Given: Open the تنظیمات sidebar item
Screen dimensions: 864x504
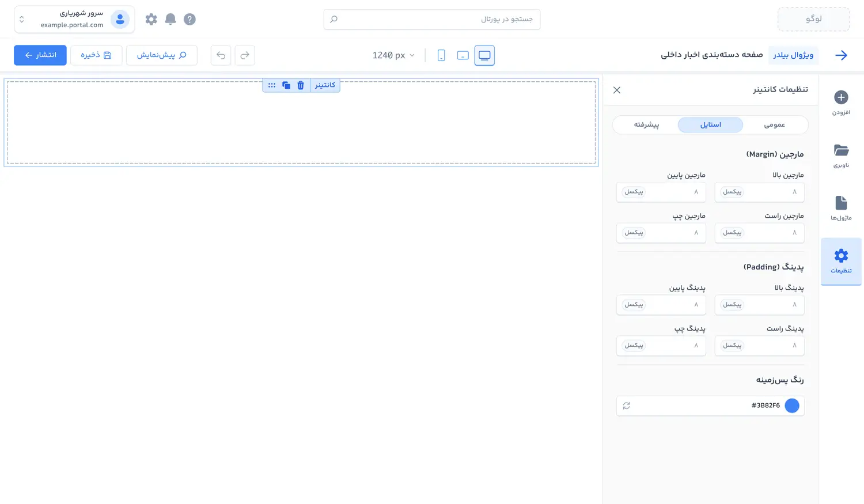Looking at the screenshot, I should click(x=841, y=262).
